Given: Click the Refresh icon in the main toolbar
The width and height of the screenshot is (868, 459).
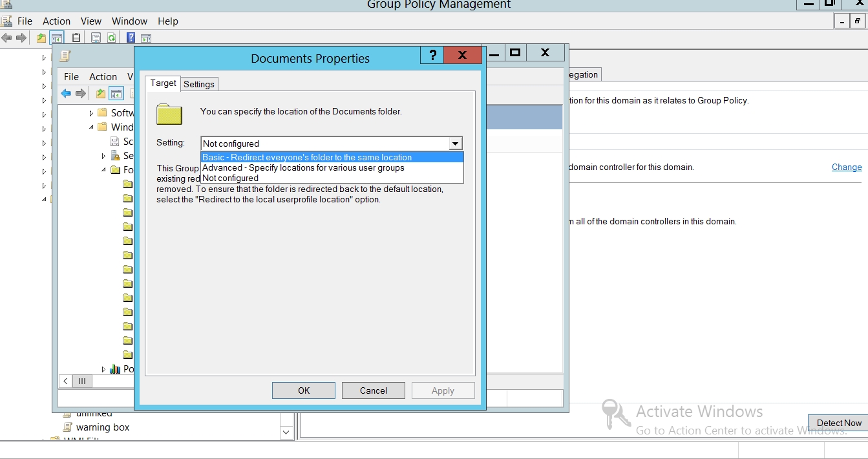Looking at the screenshot, I should pyautogui.click(x=111, y=38).
